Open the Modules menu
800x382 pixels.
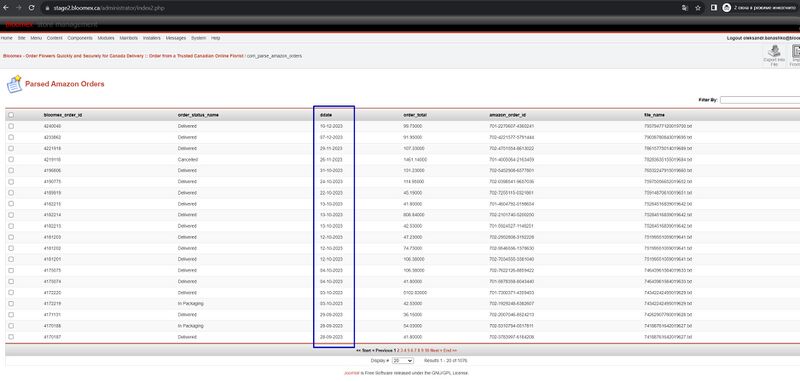[106, 38]
